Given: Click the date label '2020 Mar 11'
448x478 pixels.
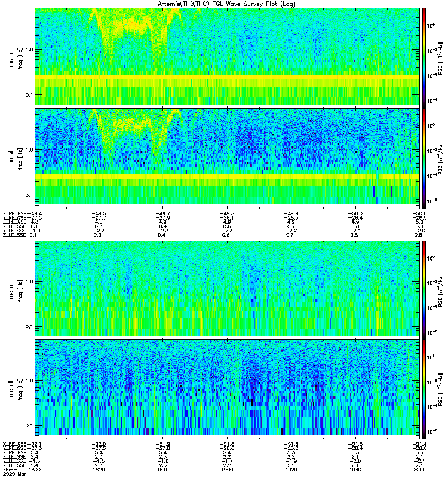Looking at the screenshot, I should coord(19,474).
